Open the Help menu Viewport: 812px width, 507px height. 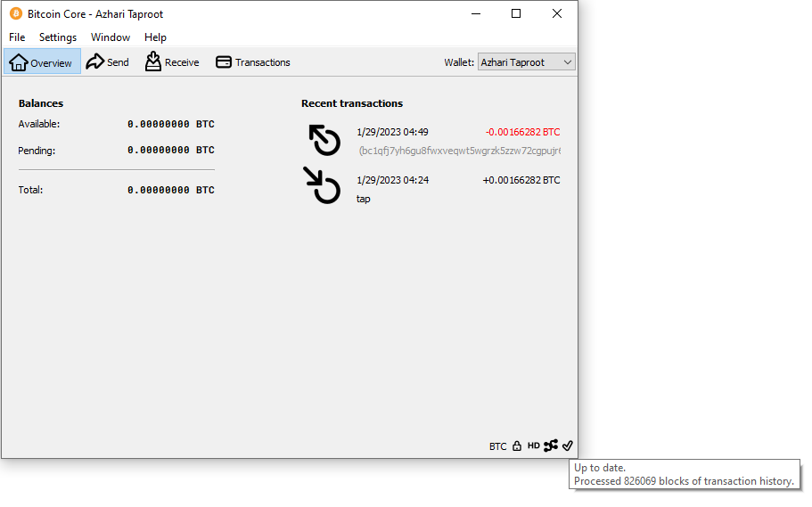[x=155, y=37]
